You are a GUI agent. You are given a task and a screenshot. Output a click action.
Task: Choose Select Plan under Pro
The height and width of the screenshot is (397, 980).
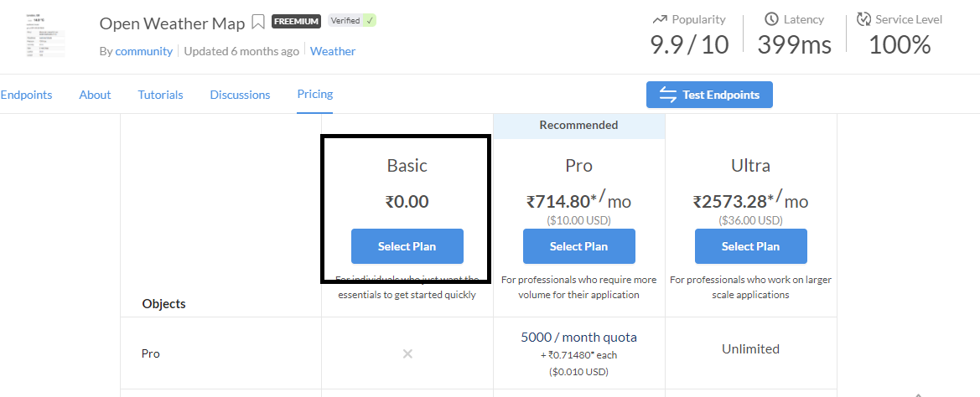click(x=578, y=246)
